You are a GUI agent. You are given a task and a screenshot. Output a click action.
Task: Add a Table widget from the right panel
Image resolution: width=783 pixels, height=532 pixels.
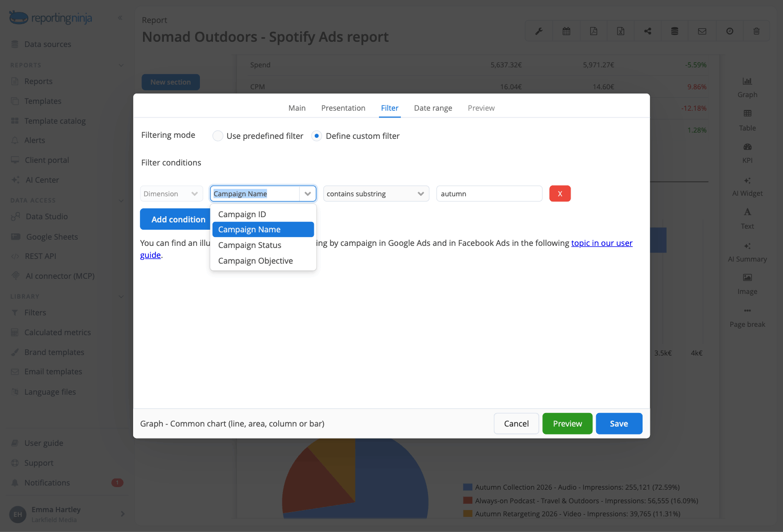[x=748, y=120]
